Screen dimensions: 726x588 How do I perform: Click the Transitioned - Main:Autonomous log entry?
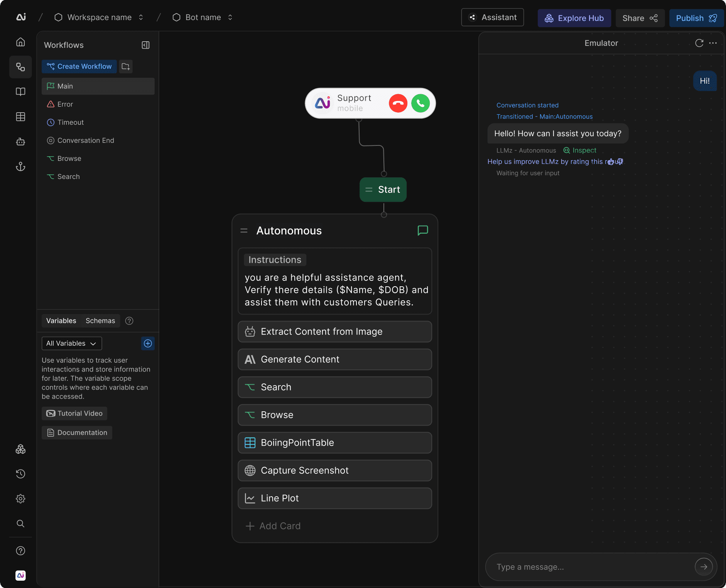pyautogui.click(x=544, y=117)
